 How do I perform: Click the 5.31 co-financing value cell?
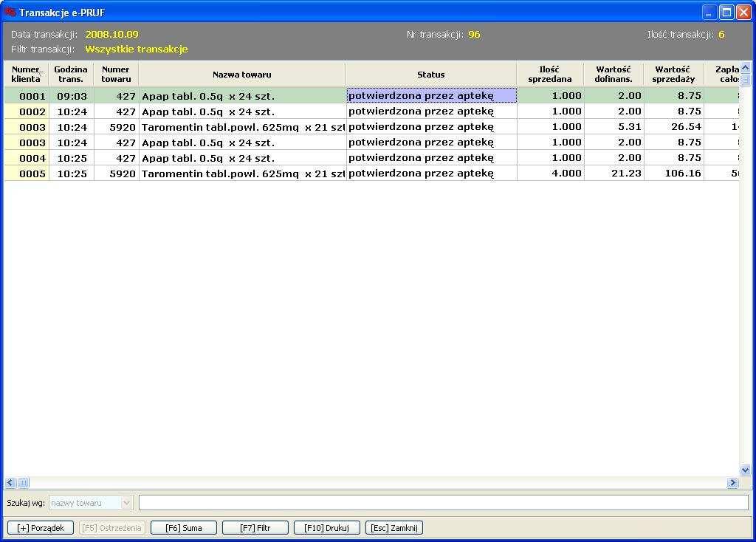click(x=614, y=127)
